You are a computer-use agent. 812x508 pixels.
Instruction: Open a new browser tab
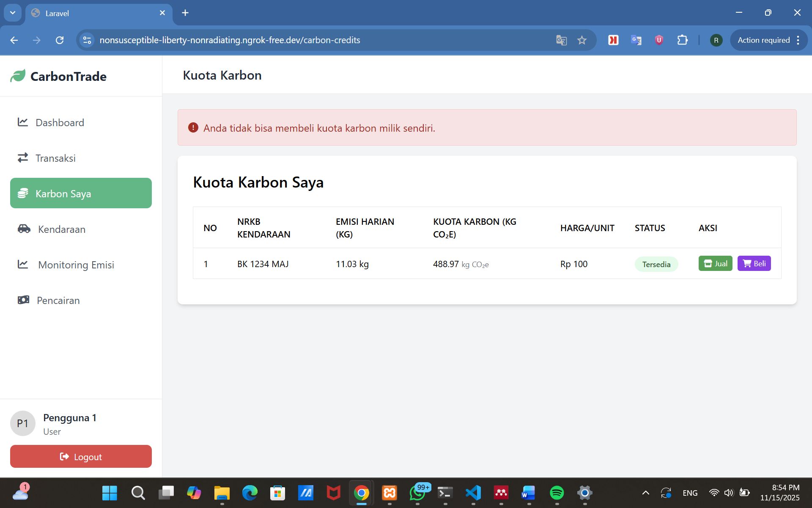click(x=185, y=13)
